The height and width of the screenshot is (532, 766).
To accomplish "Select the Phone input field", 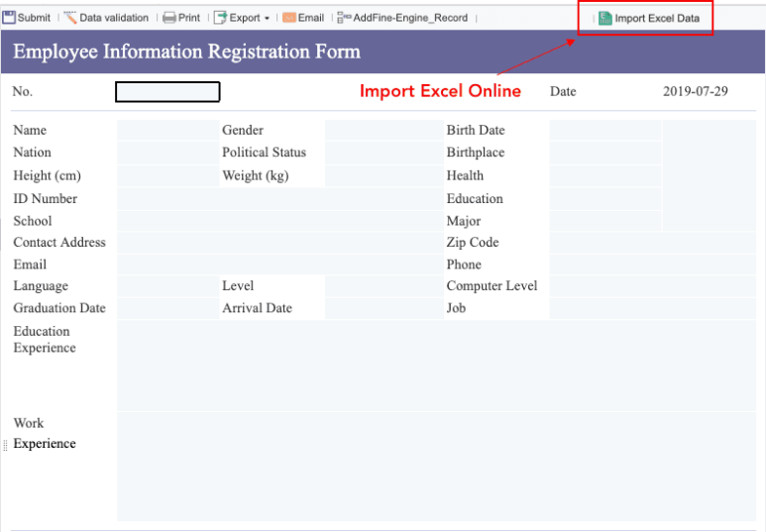I will (653, 265).
